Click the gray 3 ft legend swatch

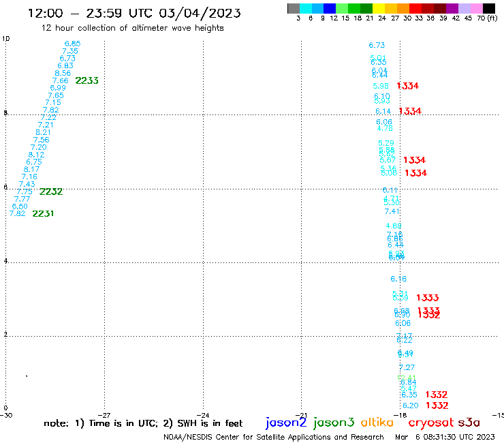(x=294, y=9)
